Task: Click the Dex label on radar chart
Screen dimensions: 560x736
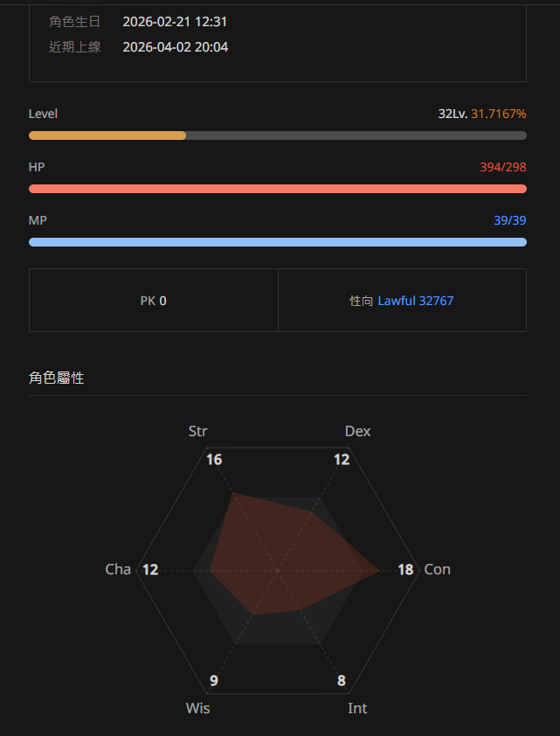Action: [x=357, y=431]
